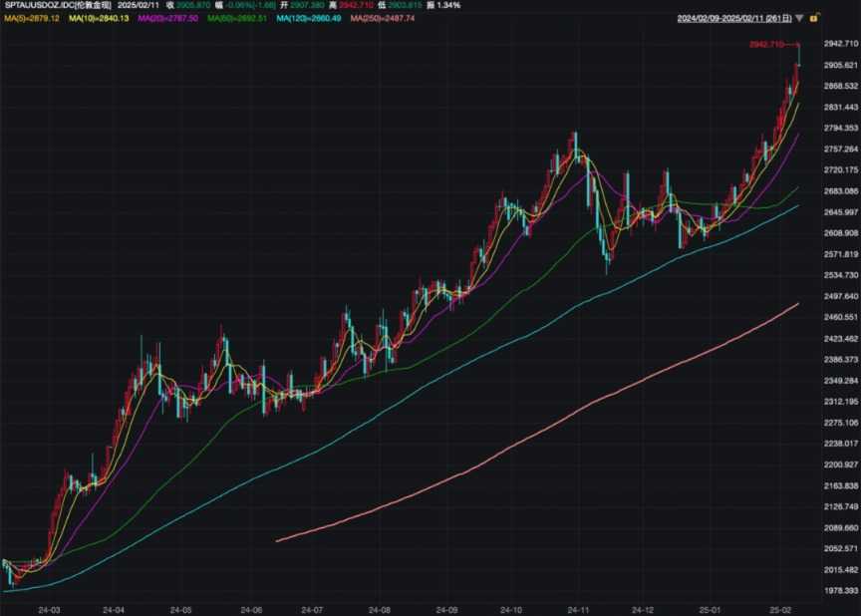Click the 25-02 label on time axis
861x616 pixels.
[782, 608]
